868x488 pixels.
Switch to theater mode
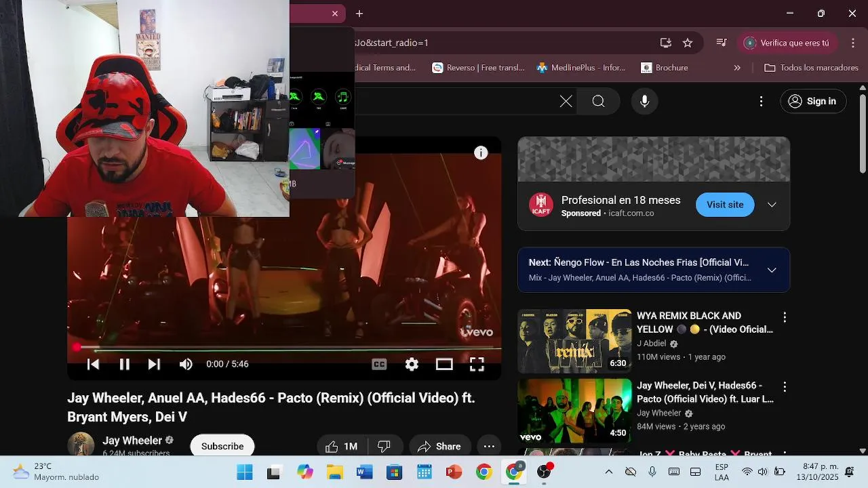pyautogui.click(x=444, y=364)
